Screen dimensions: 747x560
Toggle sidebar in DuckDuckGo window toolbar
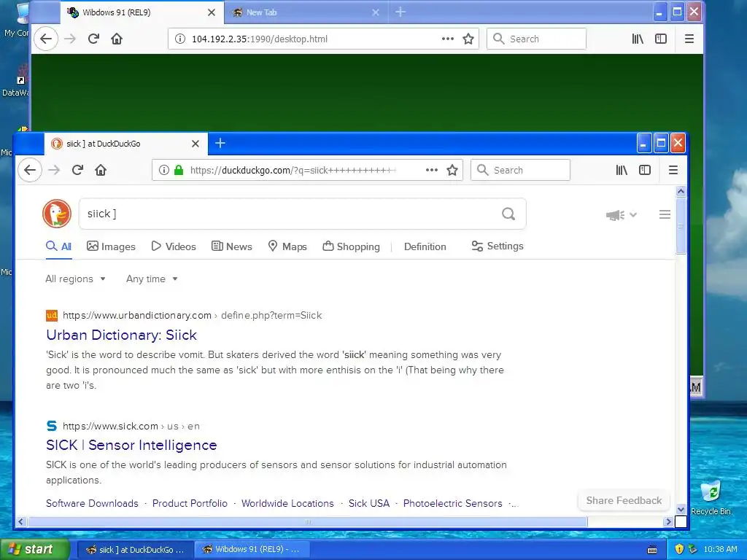645,170
